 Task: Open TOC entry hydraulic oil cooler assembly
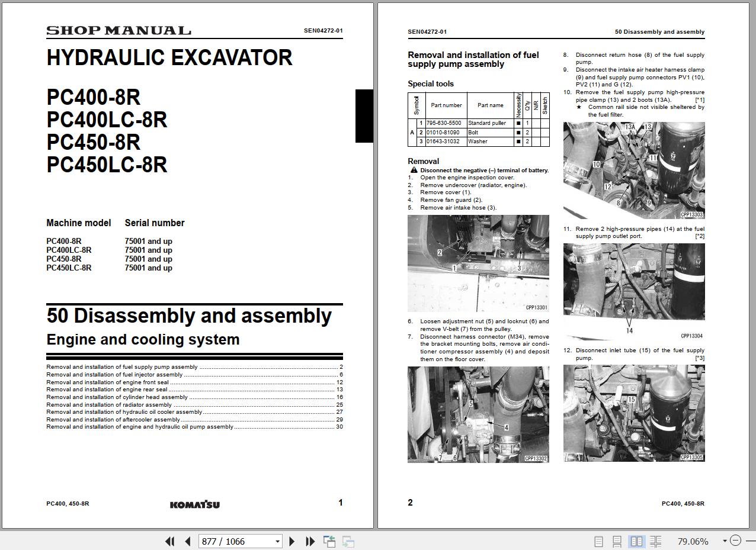[194, 412]
